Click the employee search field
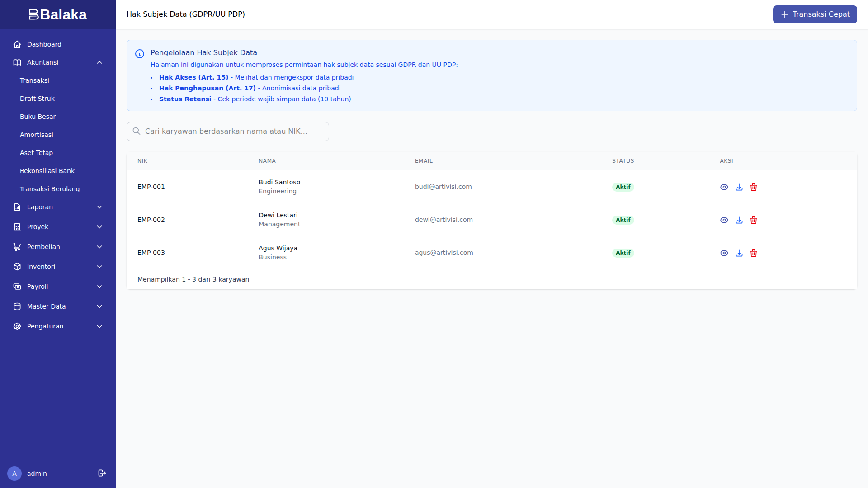This screenshot has height=488, width=868. [228, 131]
